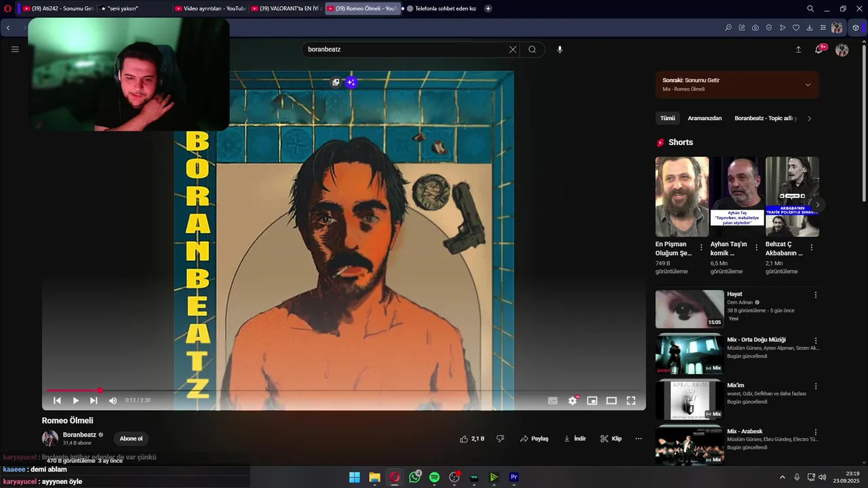Open more actions below the video
Screen dimensions: 868x488
638,439
